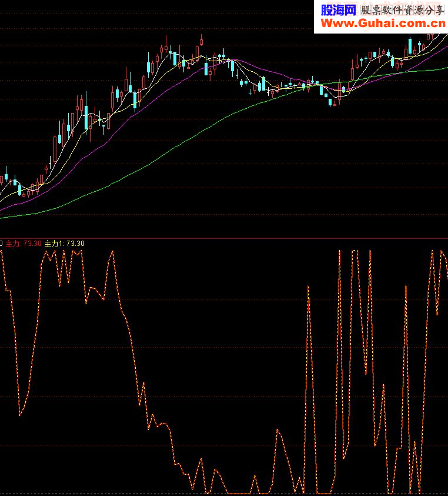448x496 pixels.
Task: Click the 股票软件资源分享 banner text
Action: 403,10
